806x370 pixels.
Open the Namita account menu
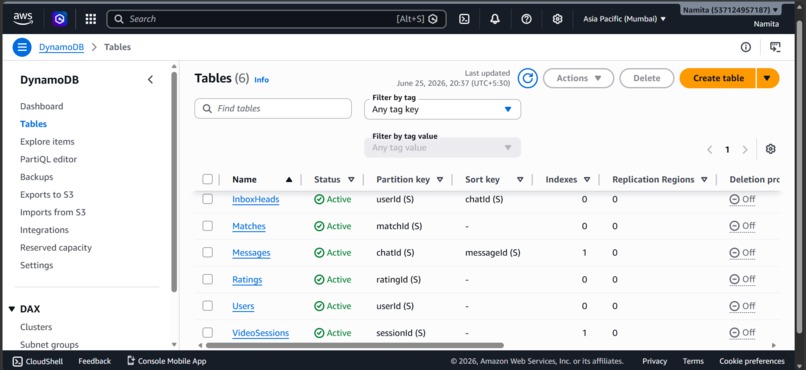[731, 10]
